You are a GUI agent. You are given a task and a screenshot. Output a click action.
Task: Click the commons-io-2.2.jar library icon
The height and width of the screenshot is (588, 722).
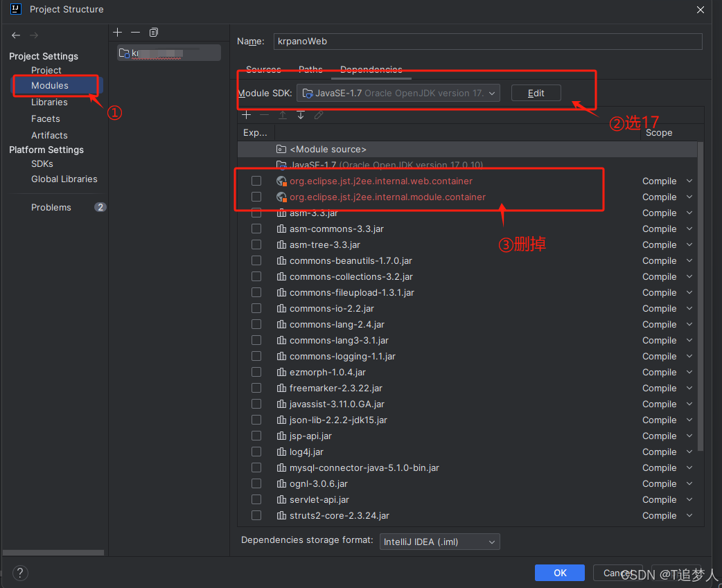click(281, 308)
